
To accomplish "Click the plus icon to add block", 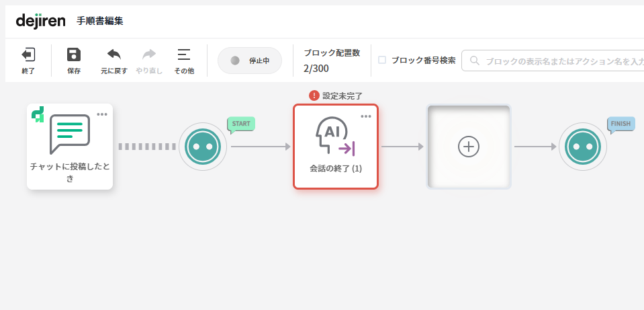I will pos(468,147).
